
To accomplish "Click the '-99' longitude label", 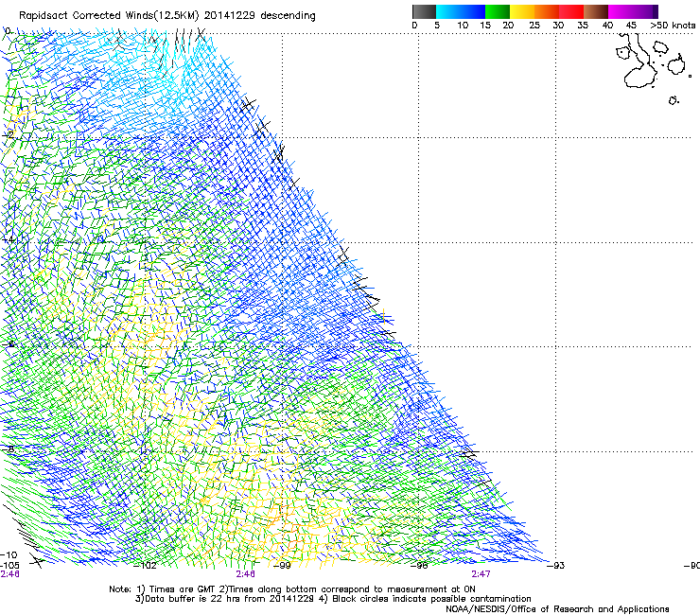I will click(282, 566).
